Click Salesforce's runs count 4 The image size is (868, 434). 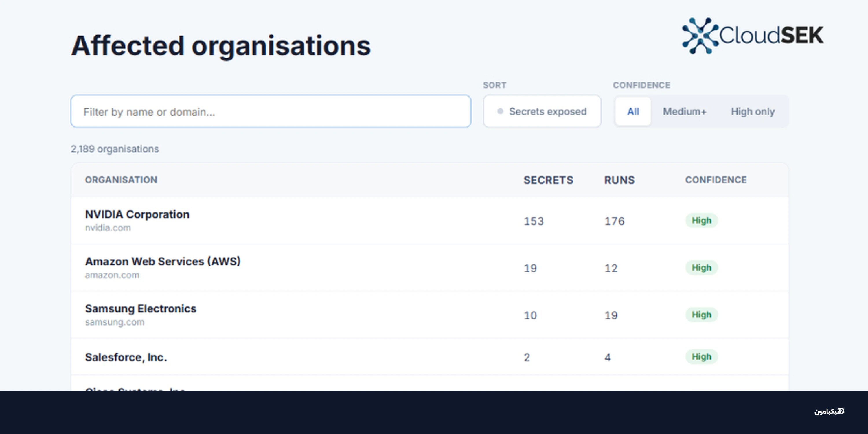coord(608,357)
